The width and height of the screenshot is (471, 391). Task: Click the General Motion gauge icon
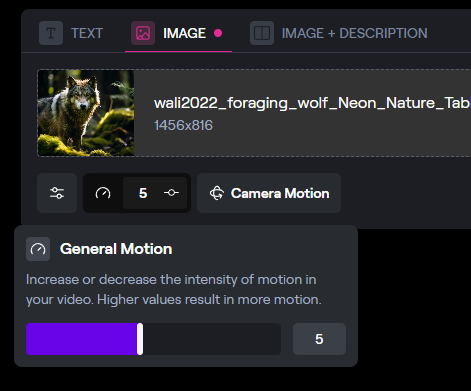tap(38, 249)
